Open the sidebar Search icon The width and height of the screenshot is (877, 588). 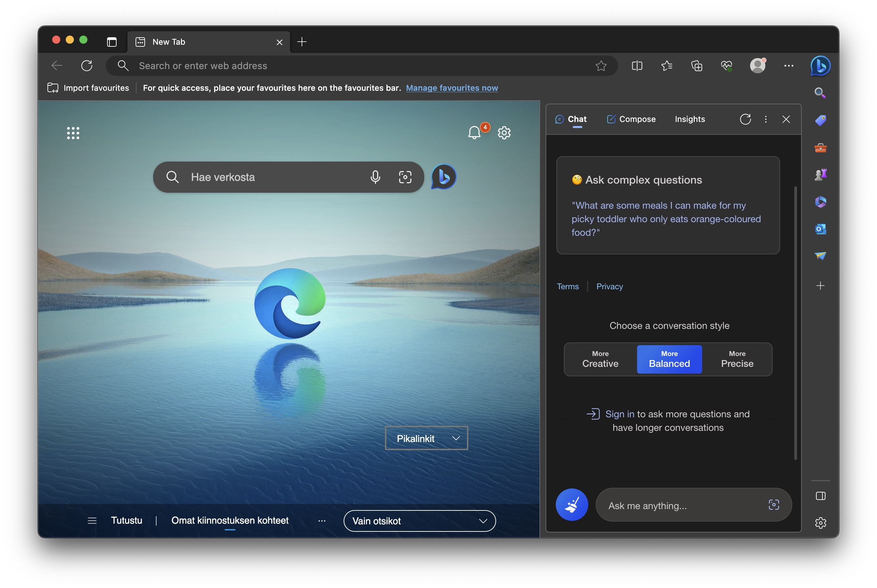pos(820,92)
